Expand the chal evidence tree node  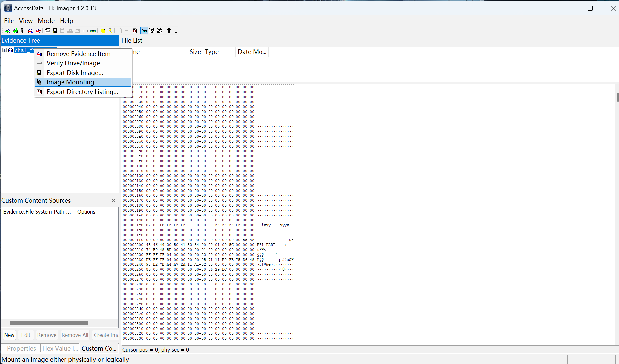pos(4,50)
